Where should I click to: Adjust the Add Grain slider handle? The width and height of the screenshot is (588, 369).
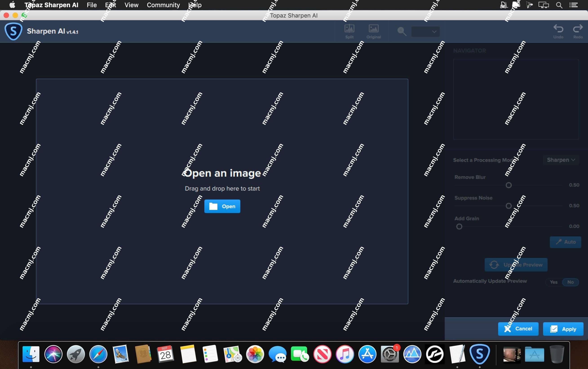459,227
